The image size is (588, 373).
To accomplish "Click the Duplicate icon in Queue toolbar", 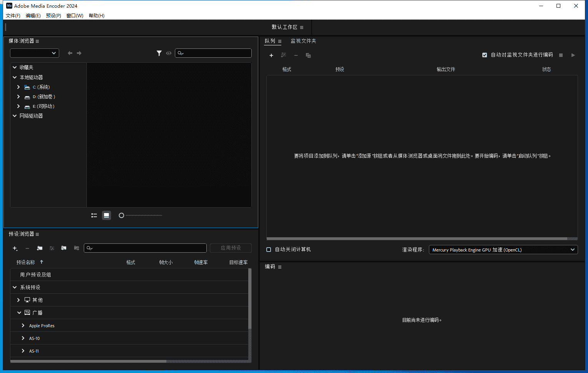I will click(x=308, y=55).
